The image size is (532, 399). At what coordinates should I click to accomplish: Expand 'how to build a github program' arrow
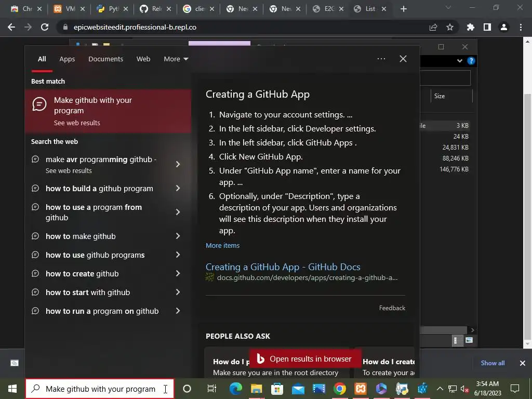[x=178, y=188]
